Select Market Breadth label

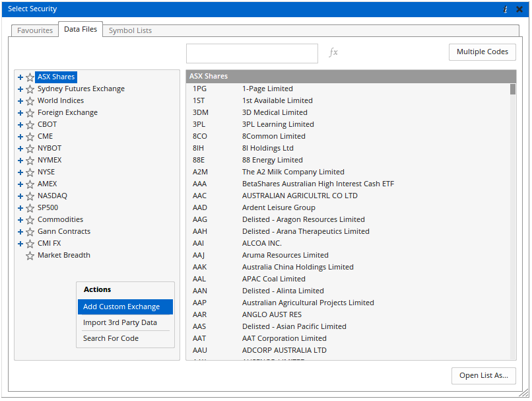coord(64,256)
